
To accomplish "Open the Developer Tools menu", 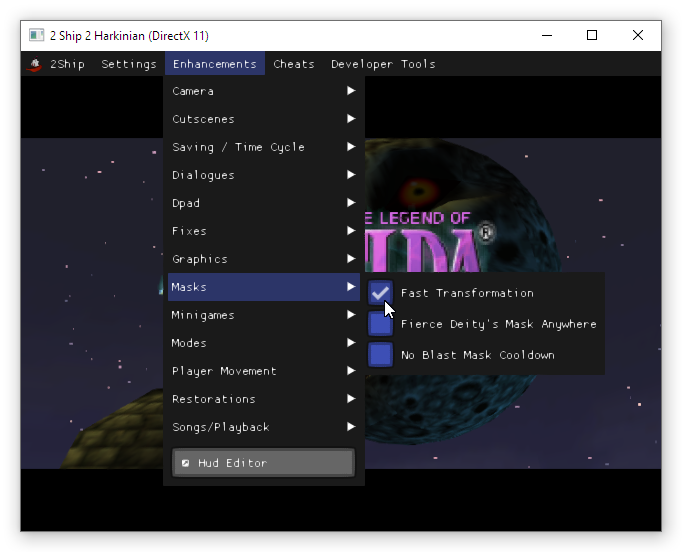I will [383, 64].
